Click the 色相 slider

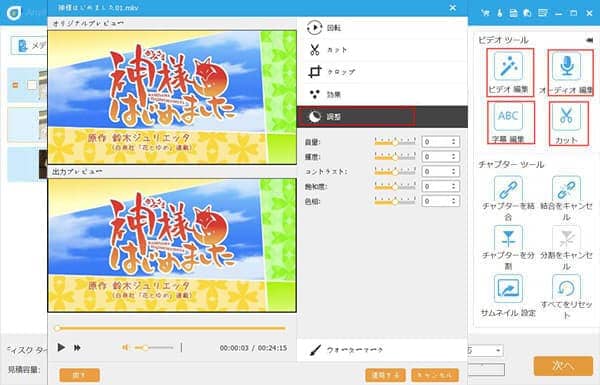point(395,201)
